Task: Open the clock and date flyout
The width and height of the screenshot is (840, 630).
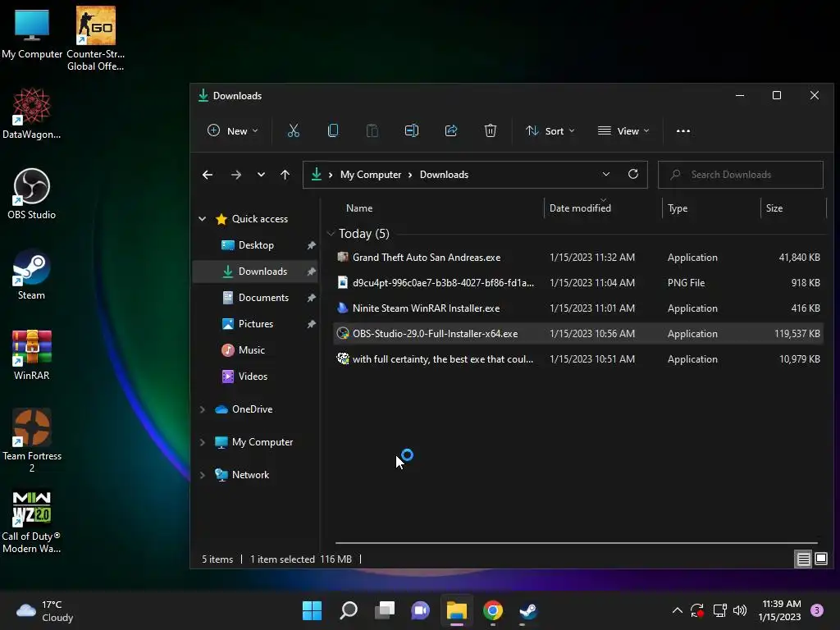Action: point(779,610)
